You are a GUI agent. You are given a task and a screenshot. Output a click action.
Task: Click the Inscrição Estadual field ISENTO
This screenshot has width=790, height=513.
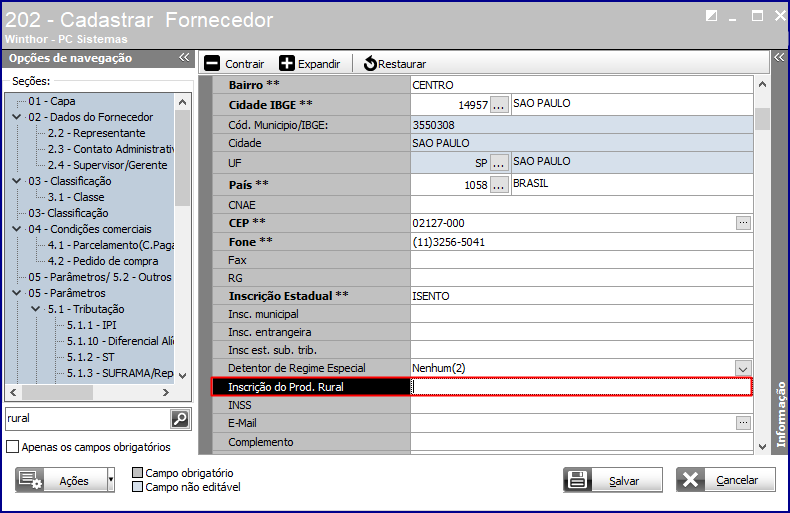point(582,296)
